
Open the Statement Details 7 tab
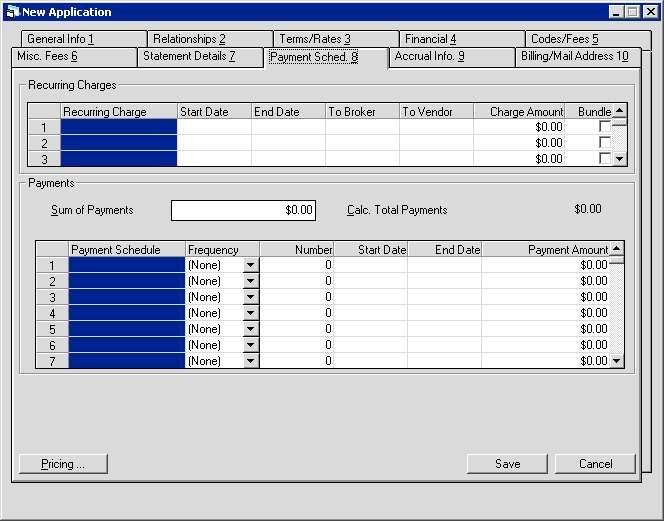pyautogui.click(x=200, y=57)
